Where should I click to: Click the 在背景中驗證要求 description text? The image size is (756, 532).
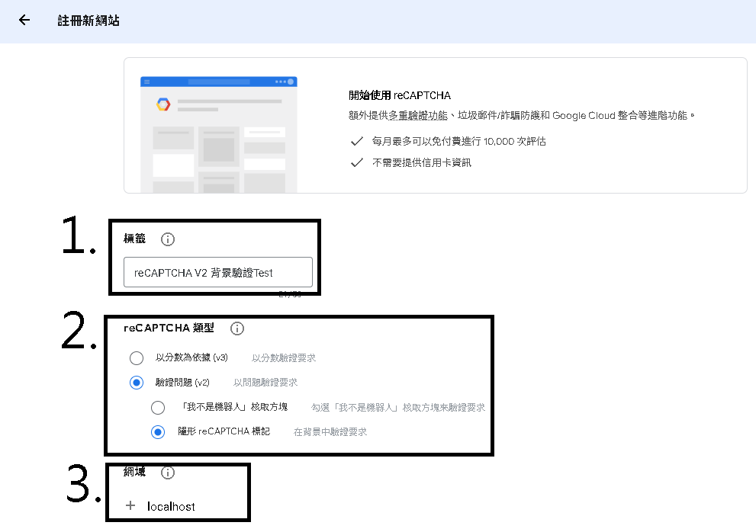330,432
